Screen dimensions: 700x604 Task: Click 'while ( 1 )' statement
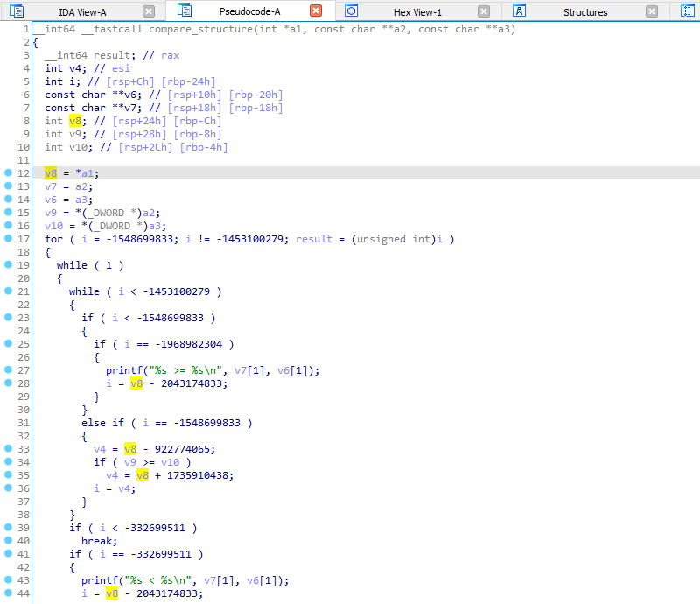click(90, 265)
